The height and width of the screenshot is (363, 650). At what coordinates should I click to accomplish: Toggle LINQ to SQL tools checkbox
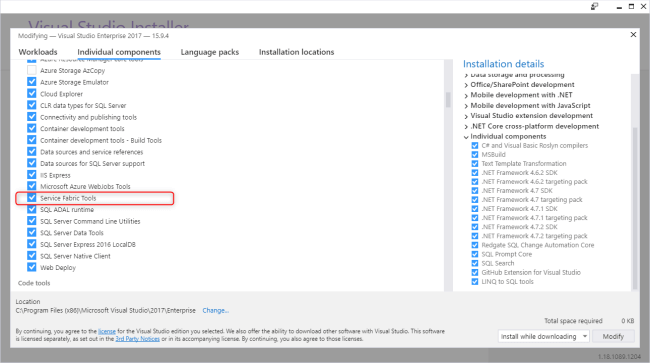point(475,281)
